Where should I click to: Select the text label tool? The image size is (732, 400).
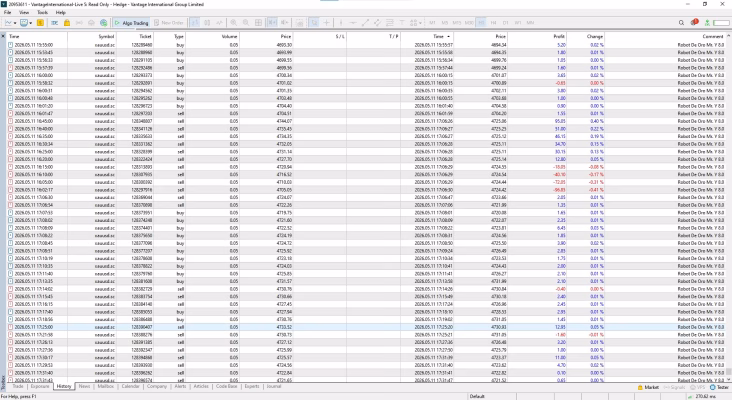tap(401, 22)
